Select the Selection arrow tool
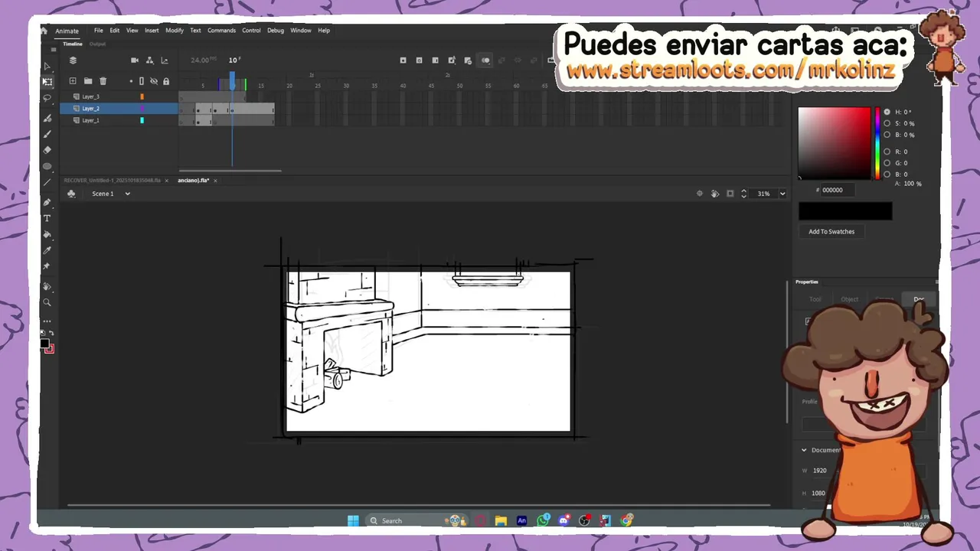This screenshot has width=980, height=551. pyautogui.click(x=47, y=67)
